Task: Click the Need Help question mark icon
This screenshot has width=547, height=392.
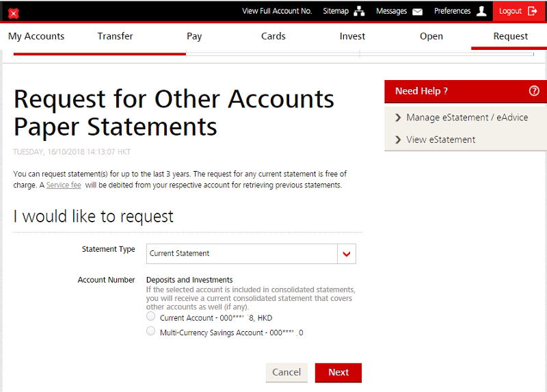Action: click(534, 91)
